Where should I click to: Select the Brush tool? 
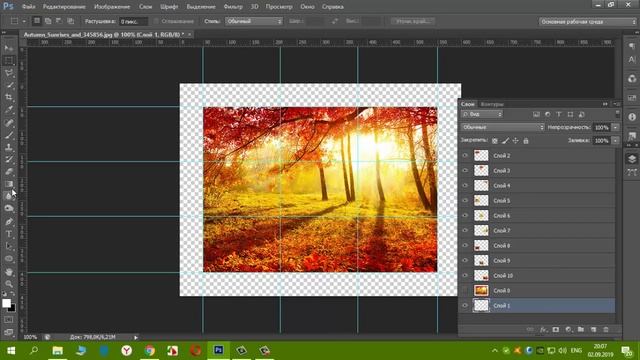click(9, 135)
